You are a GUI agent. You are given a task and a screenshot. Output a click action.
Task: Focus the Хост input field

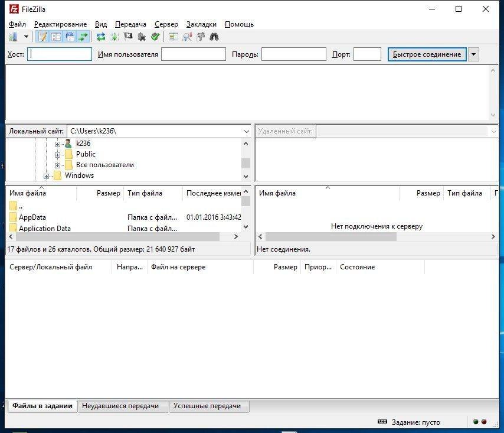(60, 54)
